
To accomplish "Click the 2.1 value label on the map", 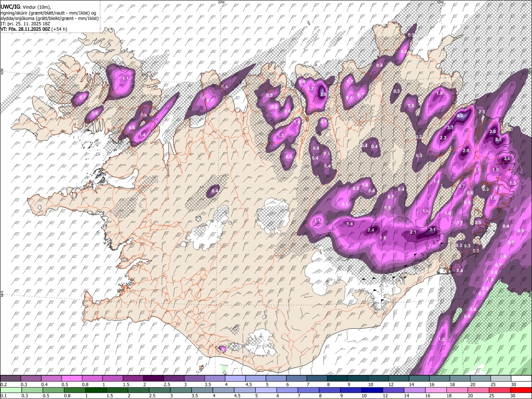I will click(x=413, y=232).
